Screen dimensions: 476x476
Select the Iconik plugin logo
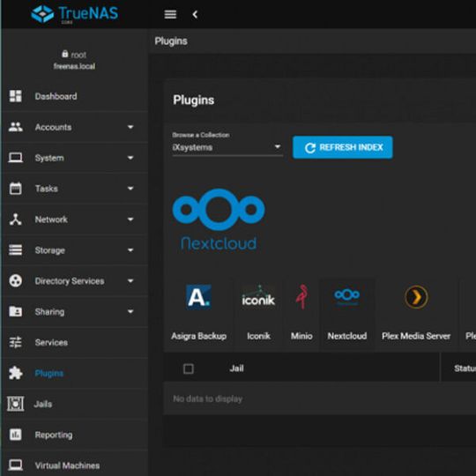coord(258,297)
